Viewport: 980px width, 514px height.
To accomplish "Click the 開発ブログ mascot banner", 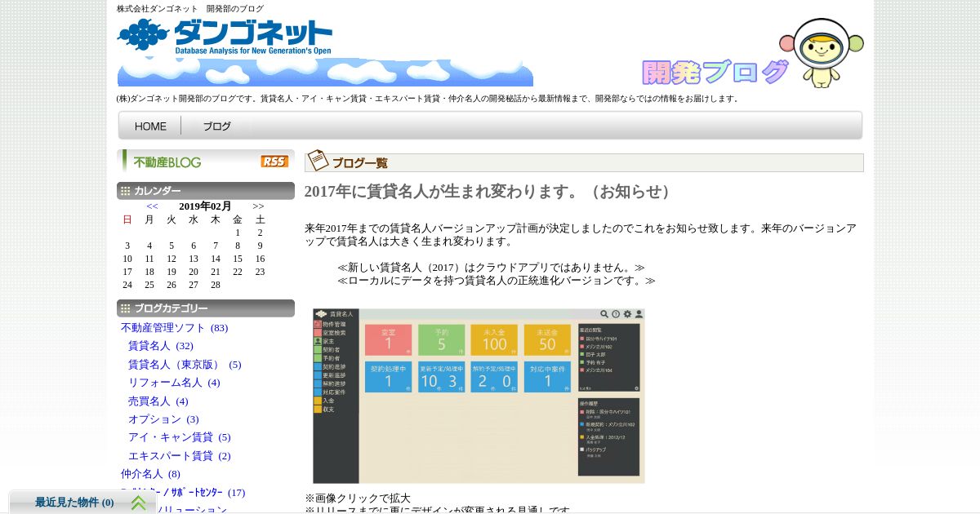I will coord(753,54).
